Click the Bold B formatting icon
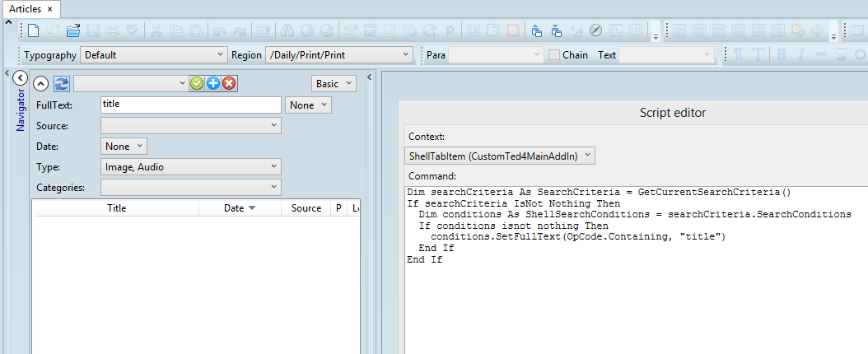 (x=782, y=55)
